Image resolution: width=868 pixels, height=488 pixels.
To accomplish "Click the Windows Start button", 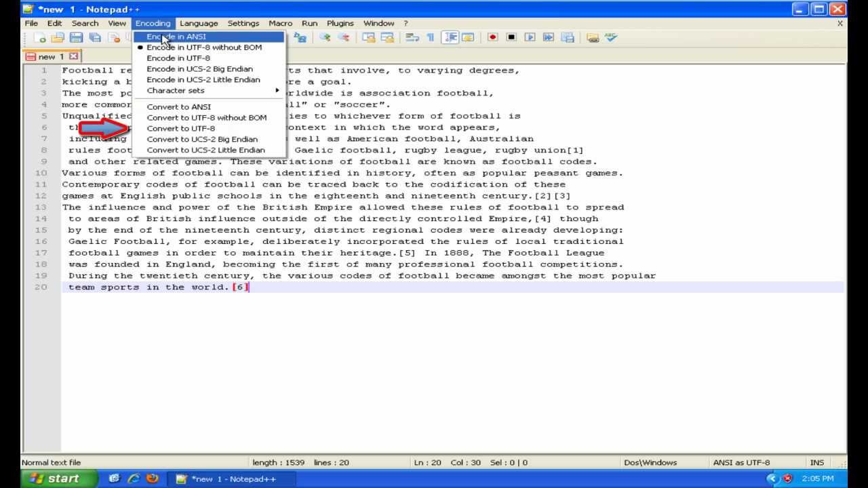I will (x=56, y=479).
